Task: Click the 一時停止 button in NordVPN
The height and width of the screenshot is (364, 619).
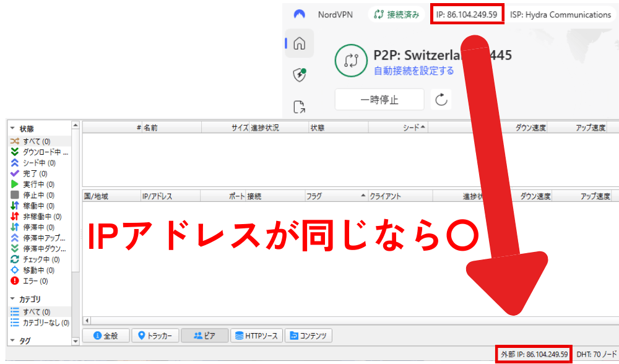Action: click(x=379, y=100)
